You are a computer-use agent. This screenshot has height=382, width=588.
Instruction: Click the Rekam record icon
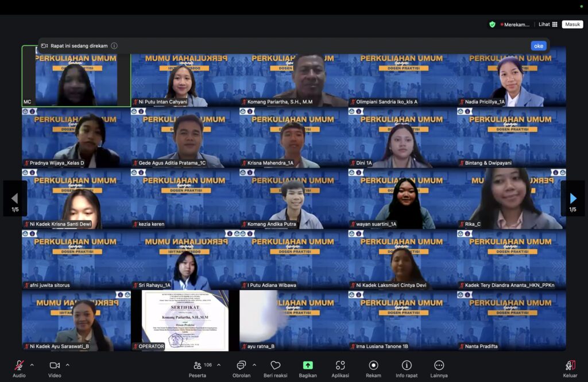[x=373, y=365]
